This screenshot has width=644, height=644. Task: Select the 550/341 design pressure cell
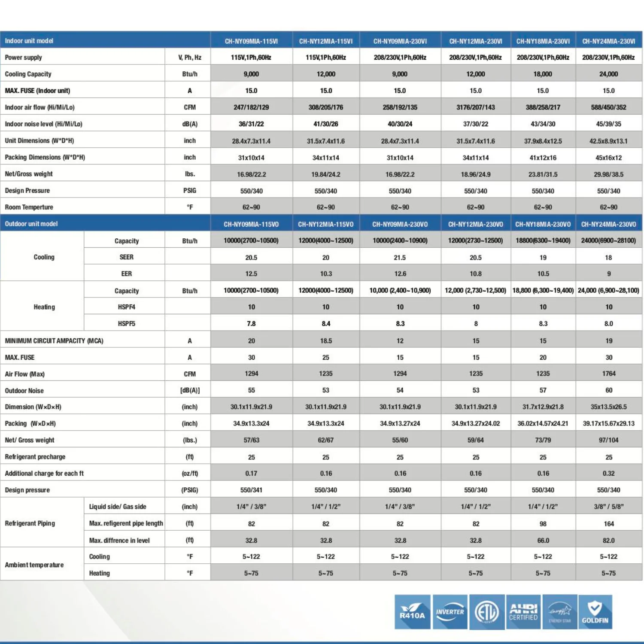251,490
